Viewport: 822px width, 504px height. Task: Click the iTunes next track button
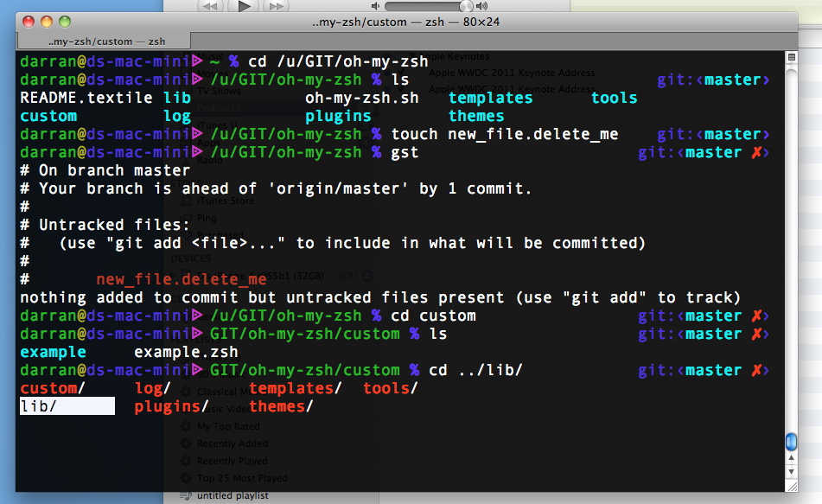click(x=275, y=5)
